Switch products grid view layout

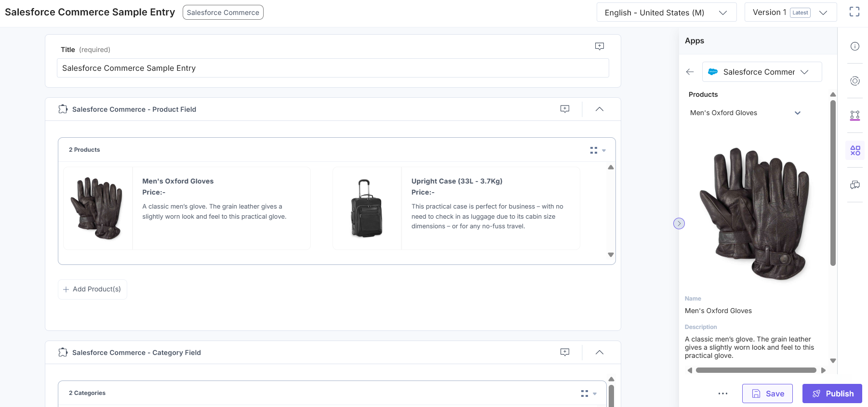(x=598, y=150)
